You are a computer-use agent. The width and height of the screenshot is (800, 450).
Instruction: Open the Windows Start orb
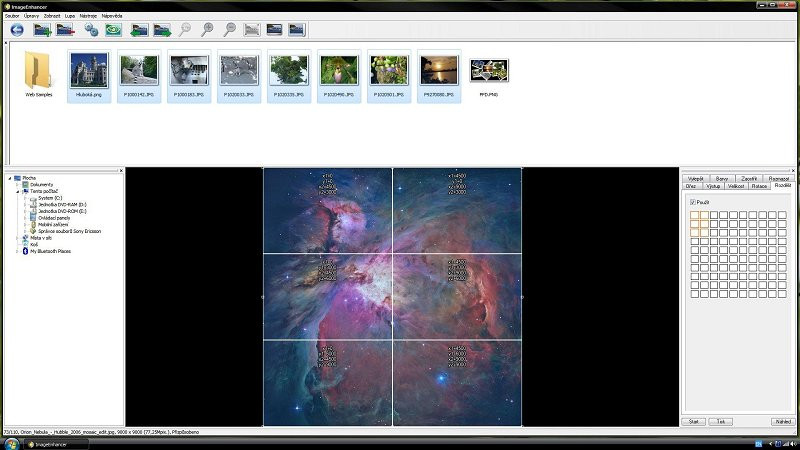tap(11, 444)
